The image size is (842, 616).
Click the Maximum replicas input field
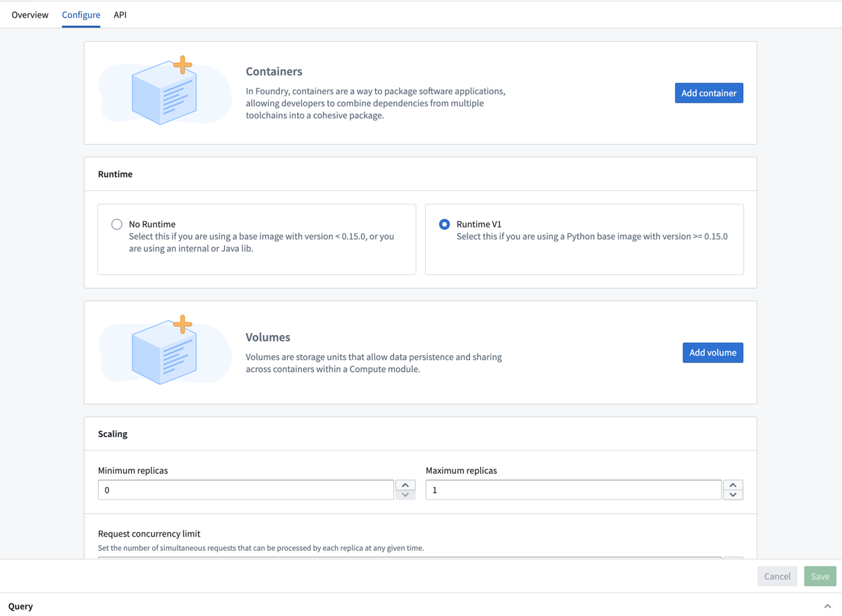point(574,490)
